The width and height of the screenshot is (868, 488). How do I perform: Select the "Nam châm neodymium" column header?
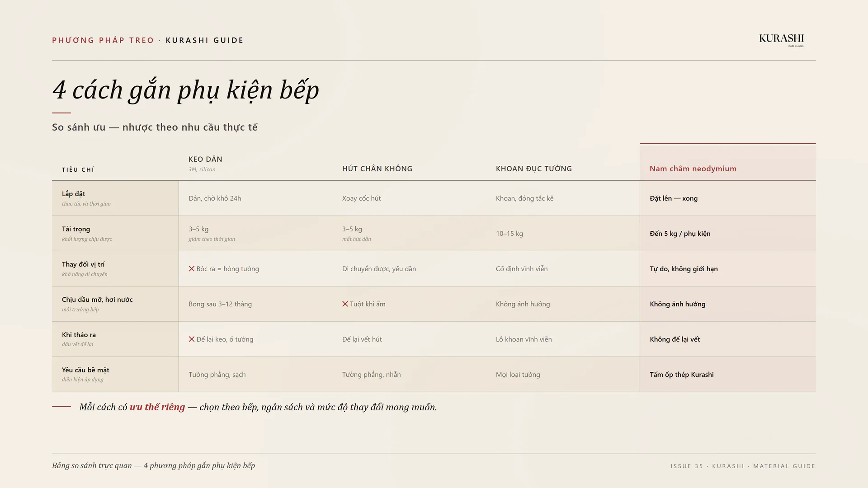click(693, 169)
